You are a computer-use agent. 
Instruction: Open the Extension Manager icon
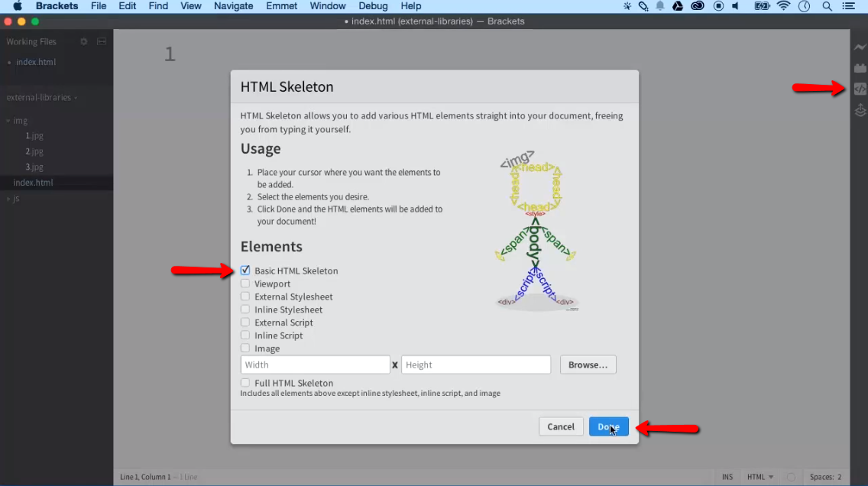coord(860,68)
